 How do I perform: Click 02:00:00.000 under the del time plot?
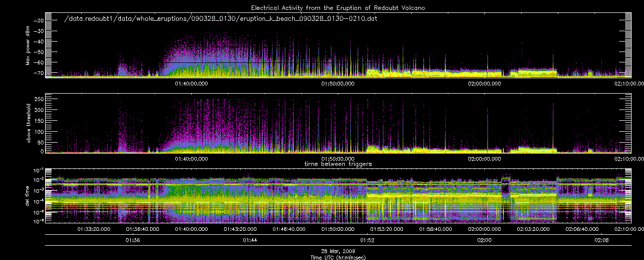(484, 229)
